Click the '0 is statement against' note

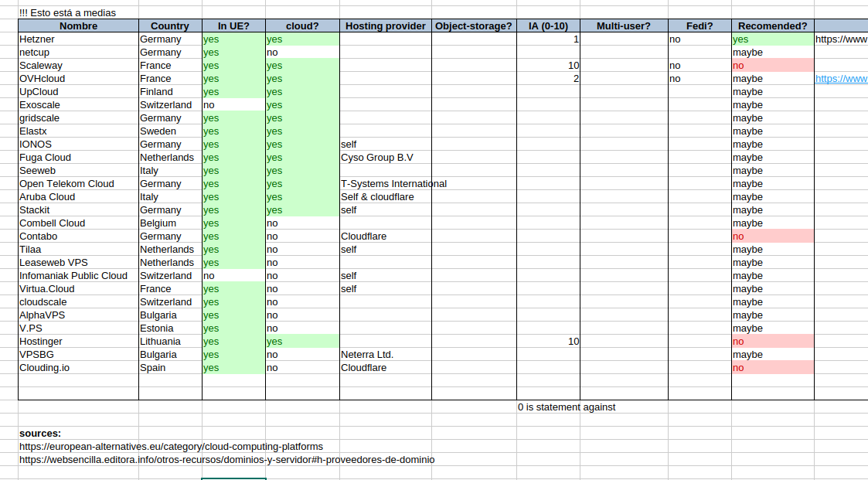567,407
